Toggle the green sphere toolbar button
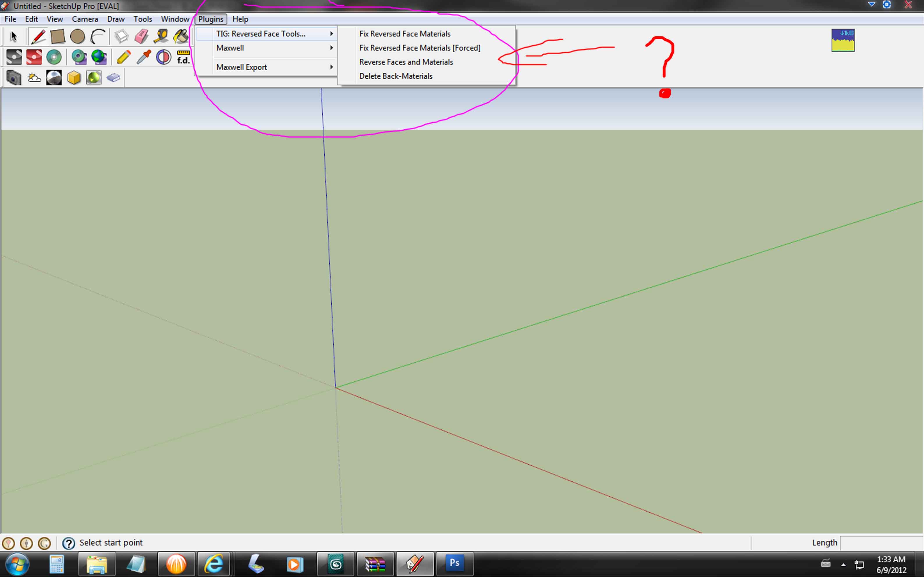Image resolution: width=924 pixels, height=577 pixels. click(x=94, y=78)
